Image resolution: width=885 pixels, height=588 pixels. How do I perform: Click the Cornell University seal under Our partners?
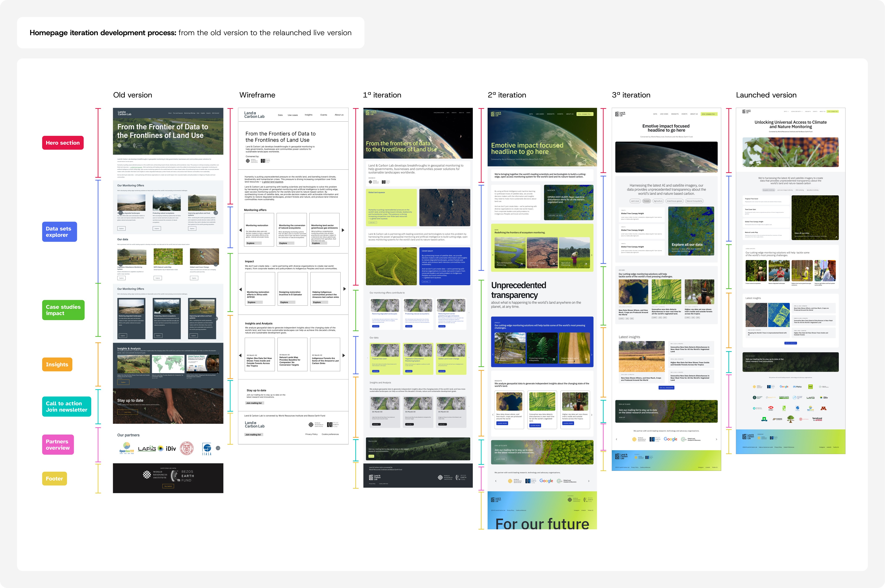(x=186, y=448)
